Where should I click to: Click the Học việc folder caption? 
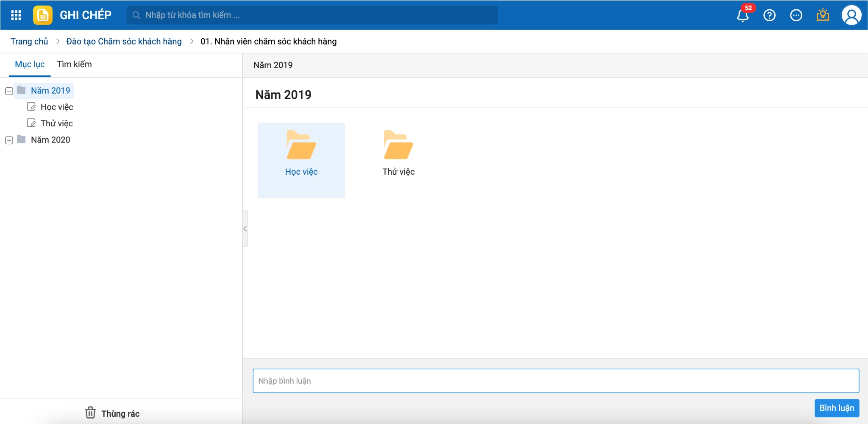301,172
